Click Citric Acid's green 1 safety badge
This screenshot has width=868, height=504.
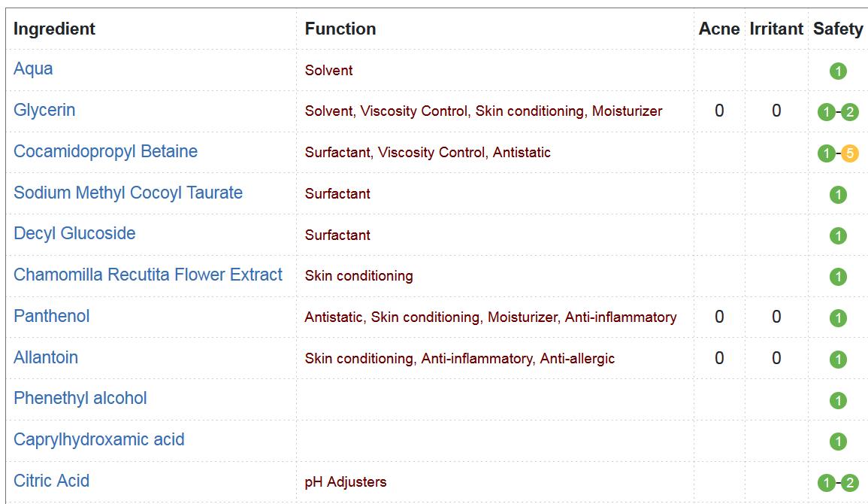click(x=826, y=483)
